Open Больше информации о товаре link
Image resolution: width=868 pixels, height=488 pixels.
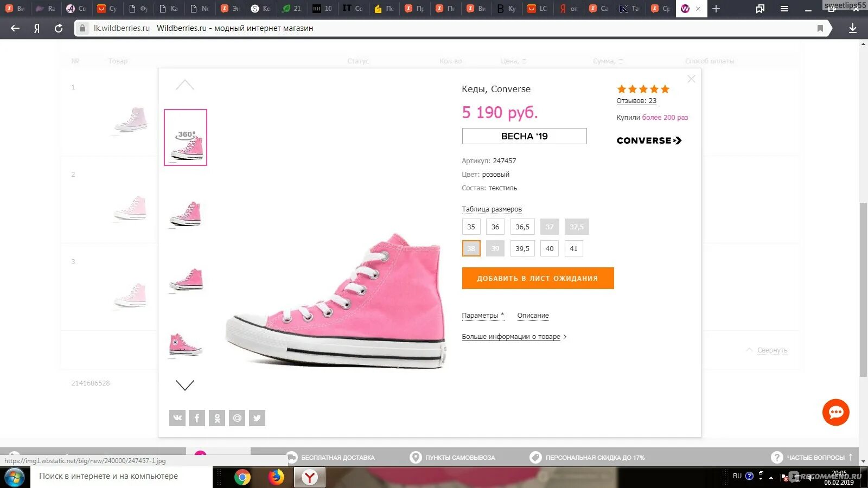coord(514,337)
